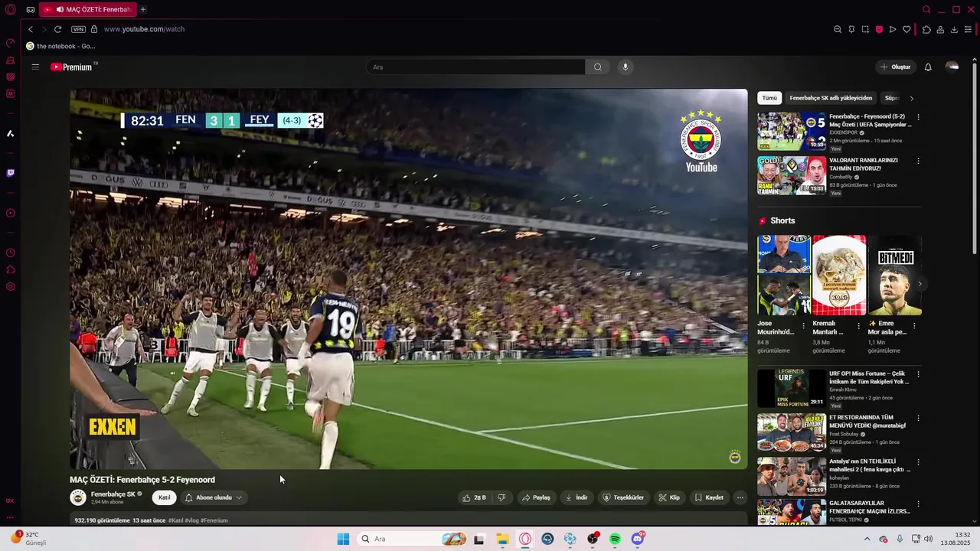The image size is (980, 551).
Task: Select the 'Tümü' filter chip
Action: pos(769,98)
